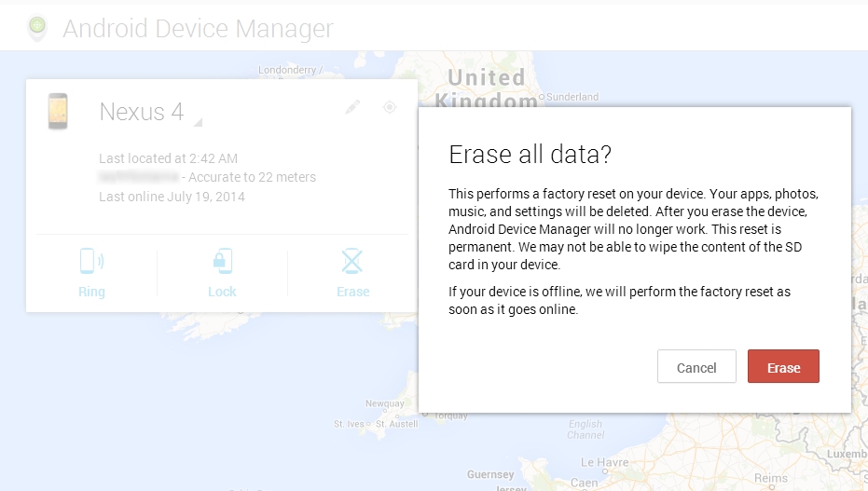Screen dimensions: 868x491
Task: Click the pencil rename device icon
Action: [352, 107]
